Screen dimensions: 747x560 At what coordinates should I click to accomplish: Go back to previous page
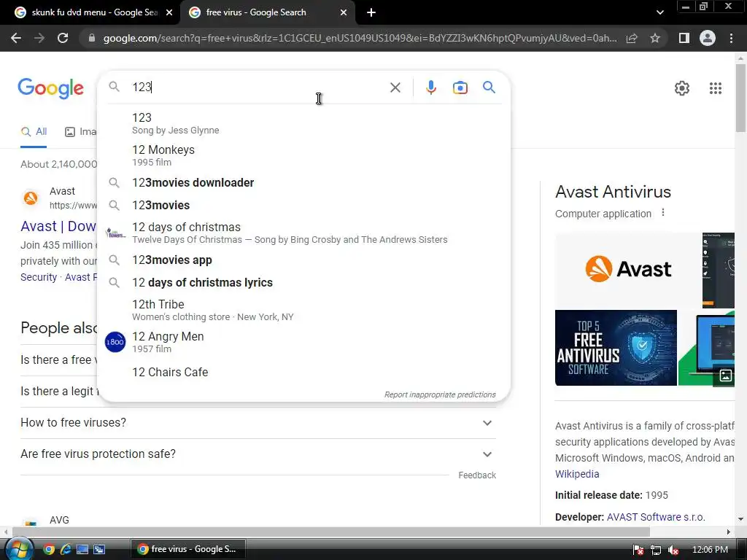click(16, 38)
